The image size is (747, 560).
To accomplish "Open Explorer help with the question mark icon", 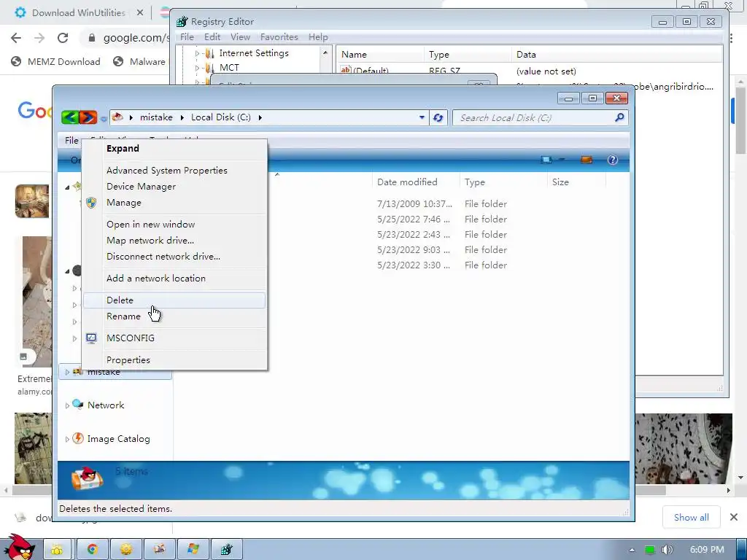I will 613,160.
